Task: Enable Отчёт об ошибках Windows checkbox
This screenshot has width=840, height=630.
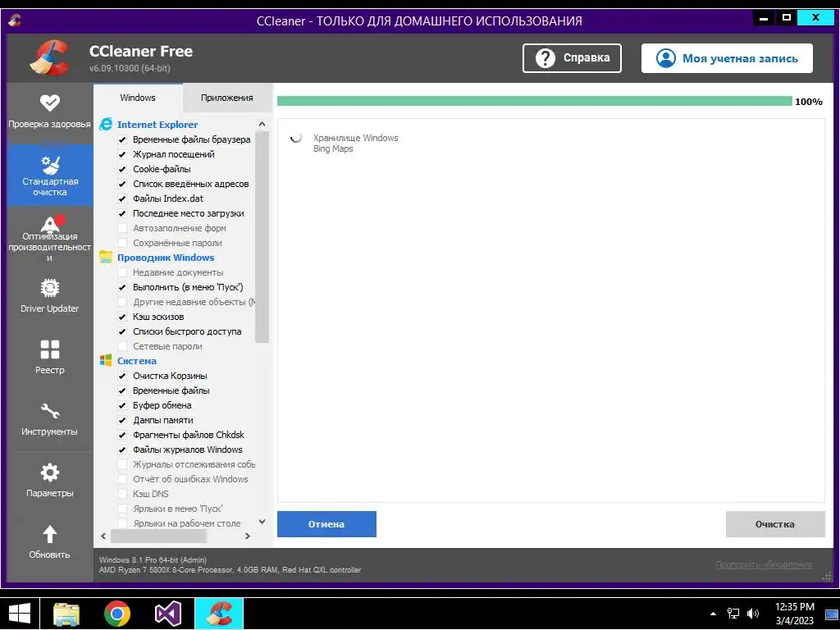Action: (x=122, y=479)
